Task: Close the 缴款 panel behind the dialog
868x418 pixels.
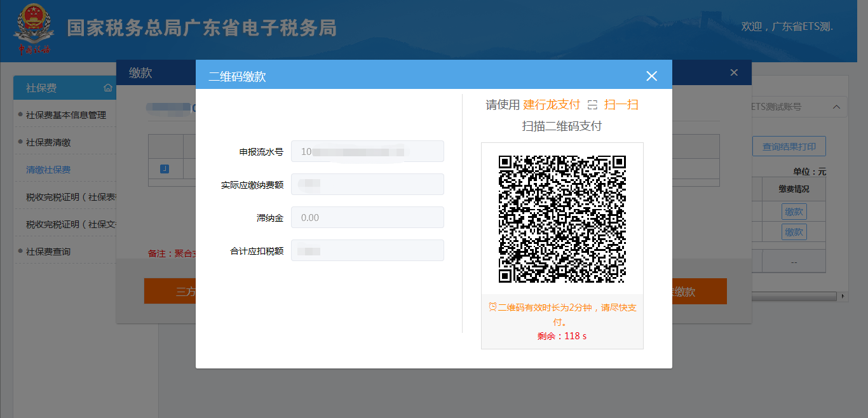Action: (734, 72)
